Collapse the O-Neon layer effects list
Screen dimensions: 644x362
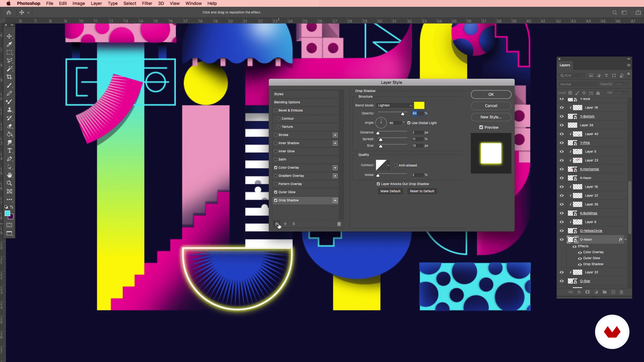point(626,240)
